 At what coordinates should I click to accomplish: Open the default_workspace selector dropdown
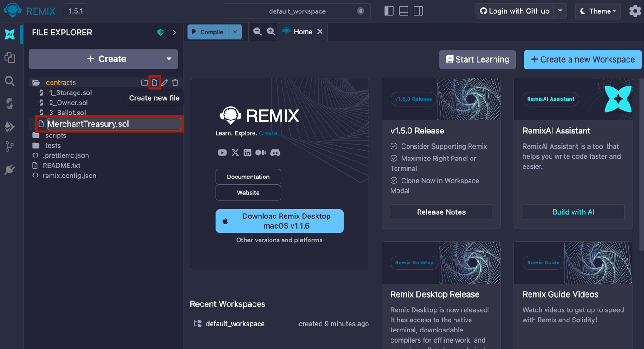297,11
